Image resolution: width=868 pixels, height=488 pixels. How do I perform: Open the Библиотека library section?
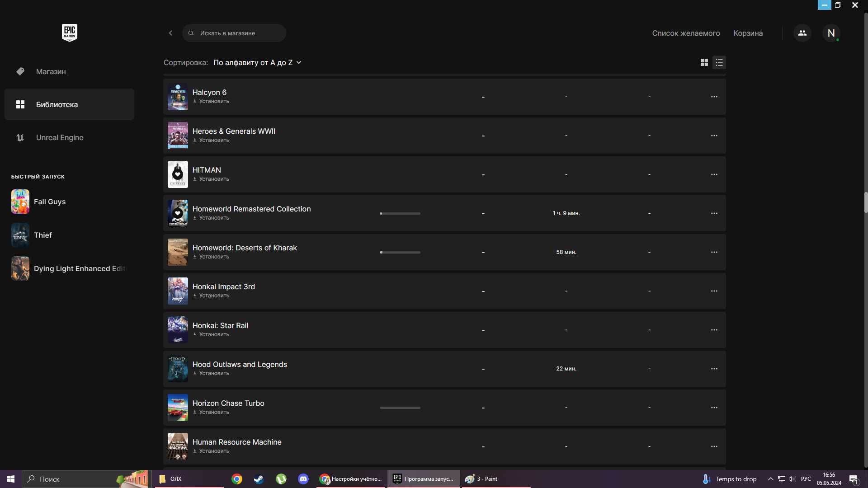point(69,104)
